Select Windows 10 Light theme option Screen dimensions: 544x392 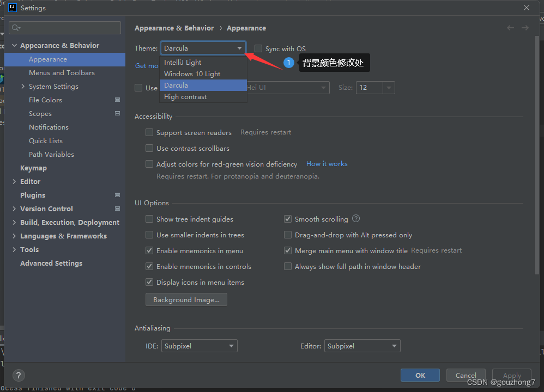tap(203, 74)
